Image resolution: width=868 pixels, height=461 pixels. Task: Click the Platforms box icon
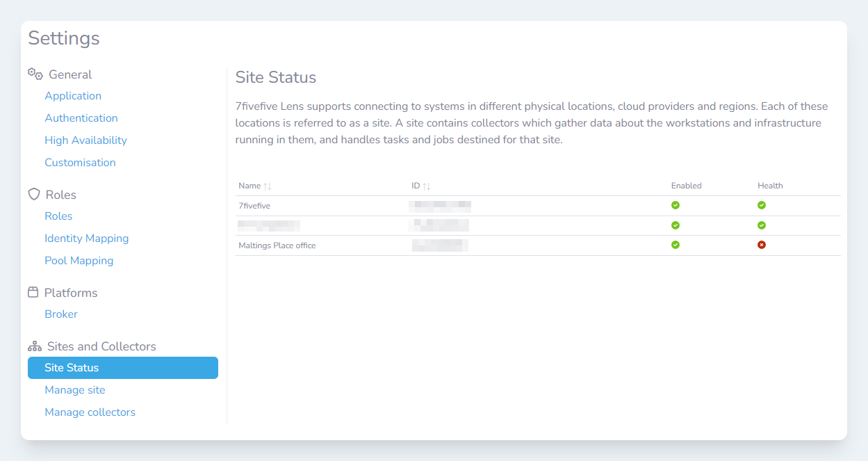coord(33,292)
